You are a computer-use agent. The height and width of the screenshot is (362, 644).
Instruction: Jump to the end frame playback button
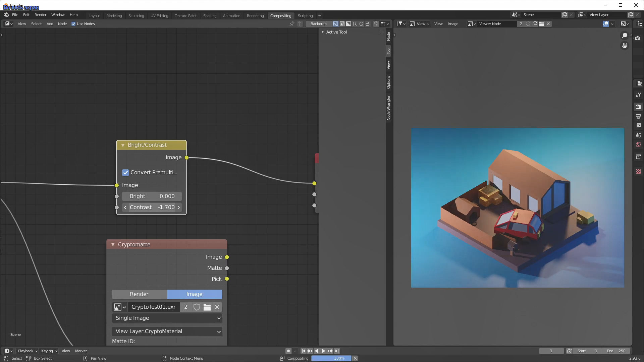[x=337, y=351]
